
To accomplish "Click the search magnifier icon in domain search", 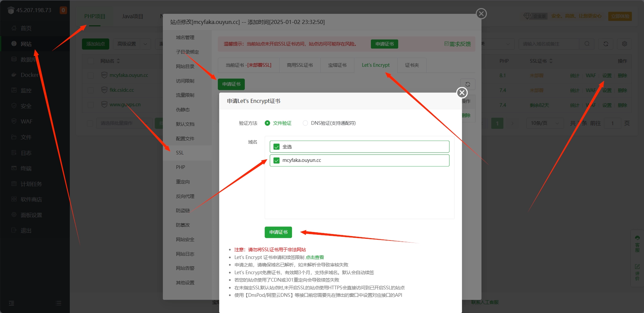I will (587, 44).
